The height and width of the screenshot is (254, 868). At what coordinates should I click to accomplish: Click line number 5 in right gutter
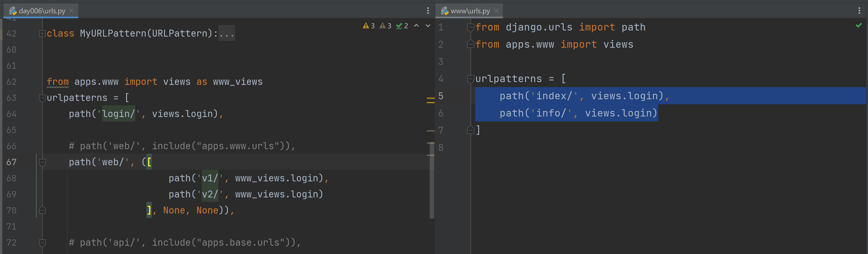(441, 96)
